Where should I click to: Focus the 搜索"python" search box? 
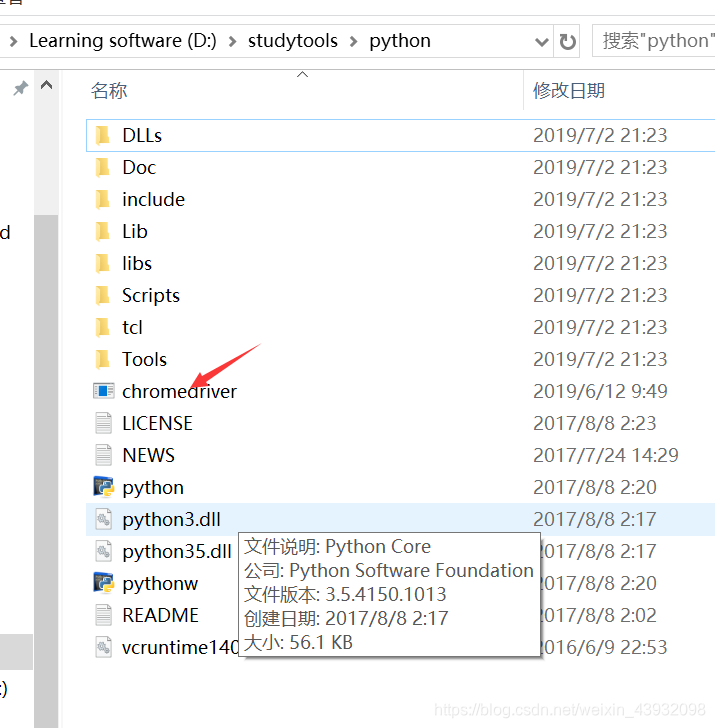(x=654, y=41)
